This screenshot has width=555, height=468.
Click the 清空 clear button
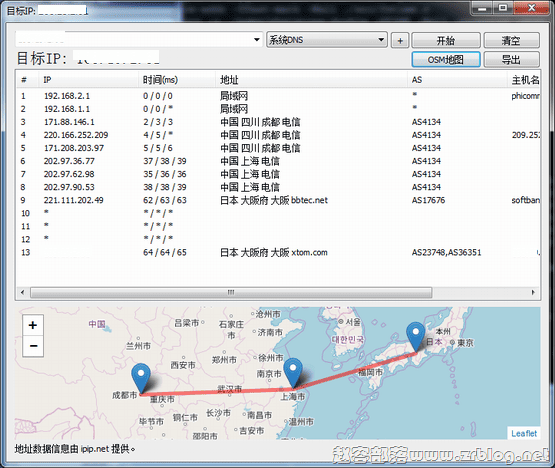pos(511,40)
